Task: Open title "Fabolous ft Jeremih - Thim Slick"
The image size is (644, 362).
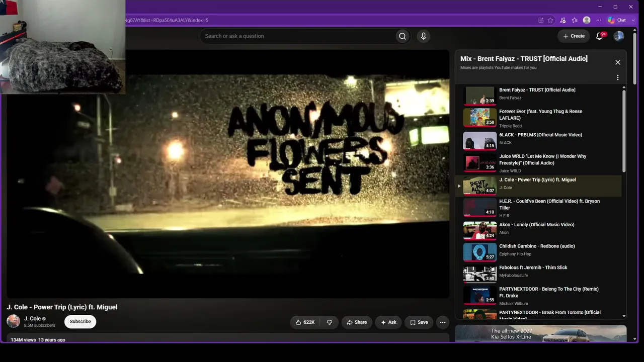Action: [533, 268]
